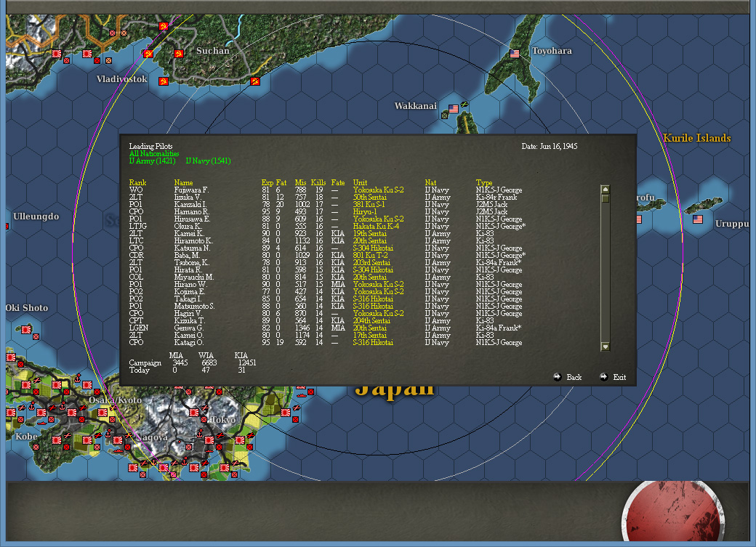Select the US flag base at Wakkanai

point(453,109)
